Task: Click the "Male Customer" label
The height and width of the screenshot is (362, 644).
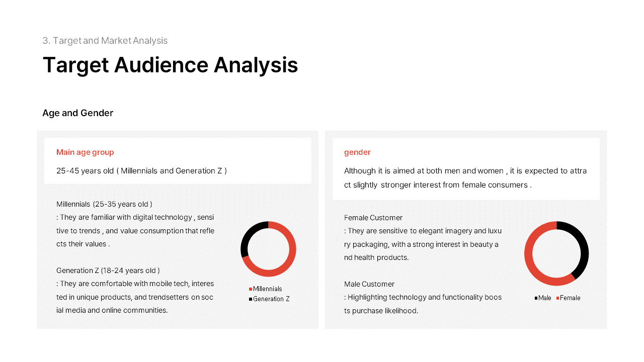Action: point(369,284)
